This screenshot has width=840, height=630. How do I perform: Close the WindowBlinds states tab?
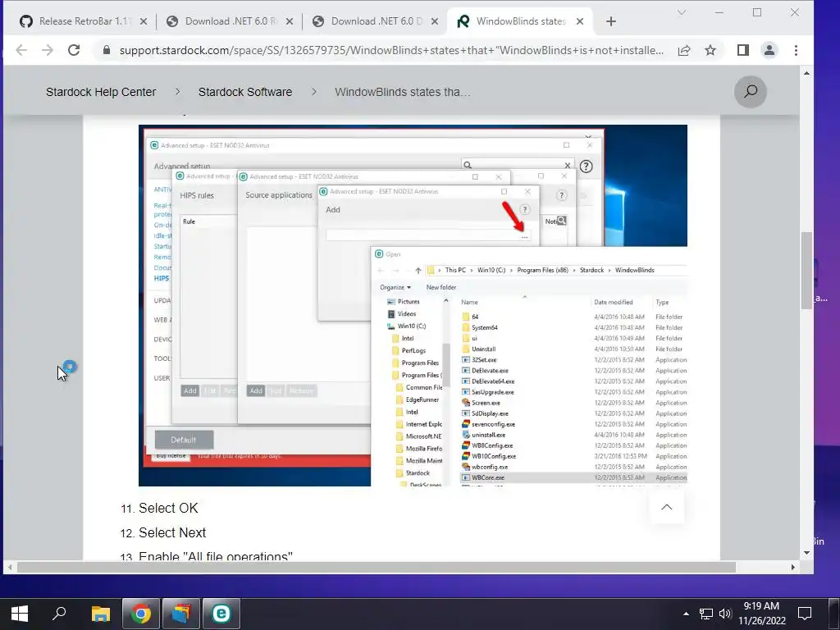580,21
